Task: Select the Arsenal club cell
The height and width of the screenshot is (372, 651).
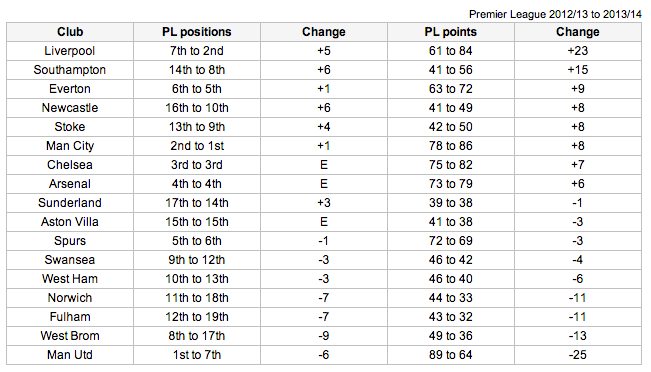Action: [x=70, y=184]
